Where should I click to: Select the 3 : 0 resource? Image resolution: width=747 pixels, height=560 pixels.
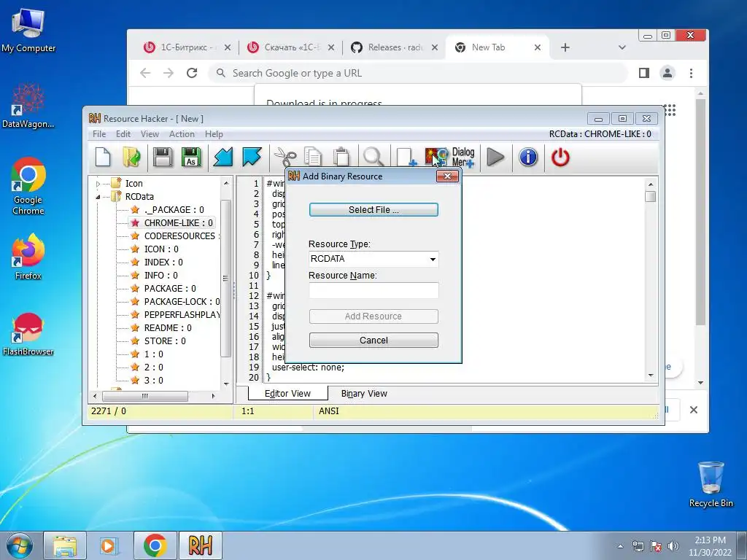pos(153,381)
